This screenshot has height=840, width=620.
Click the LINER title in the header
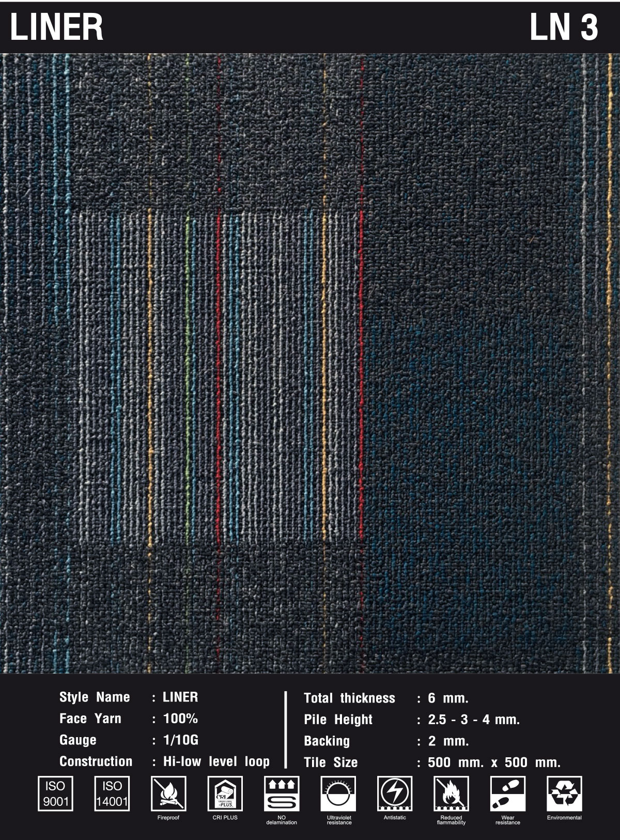pyautogui.click(x=57, y=27)
